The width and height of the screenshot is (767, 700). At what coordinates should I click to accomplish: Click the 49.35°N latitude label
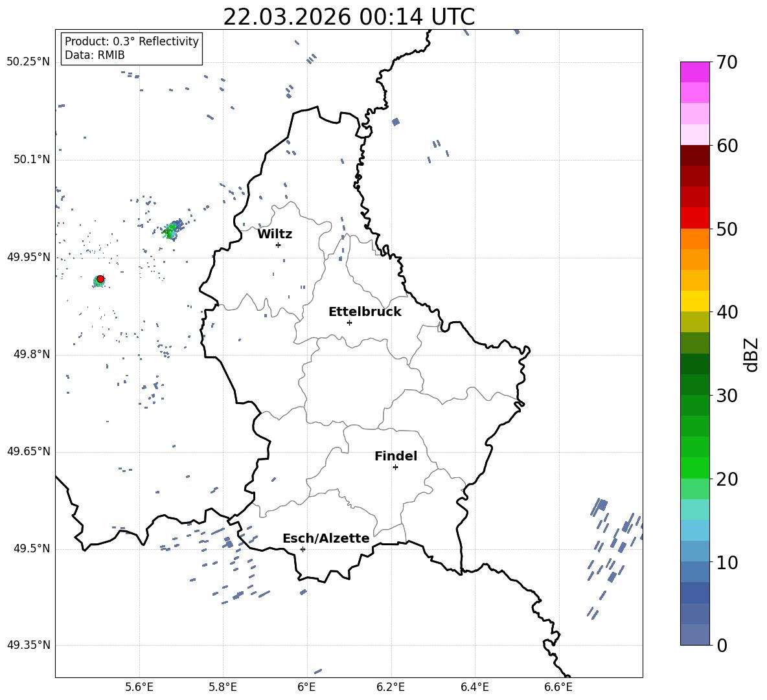pyautogui.click(x=29, y=645)
